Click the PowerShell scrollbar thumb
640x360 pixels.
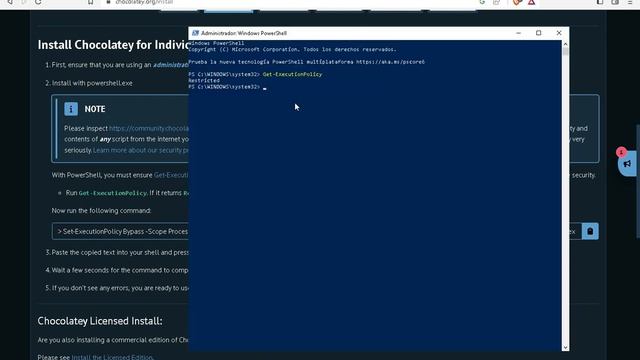[x=565, y=51]
